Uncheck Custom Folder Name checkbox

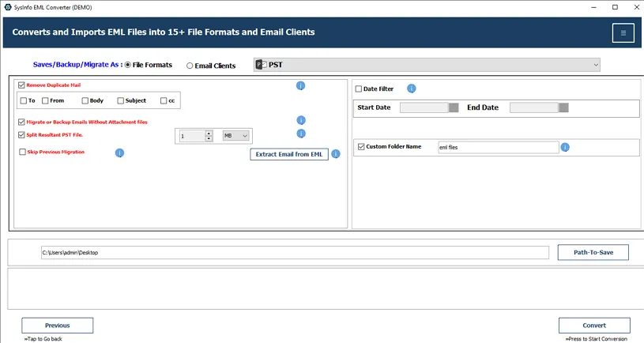(361, 147)
